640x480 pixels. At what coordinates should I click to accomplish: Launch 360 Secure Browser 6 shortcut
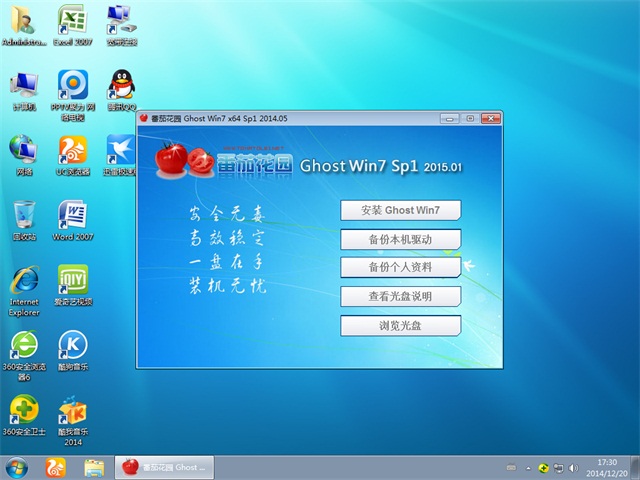click(24, 345)
